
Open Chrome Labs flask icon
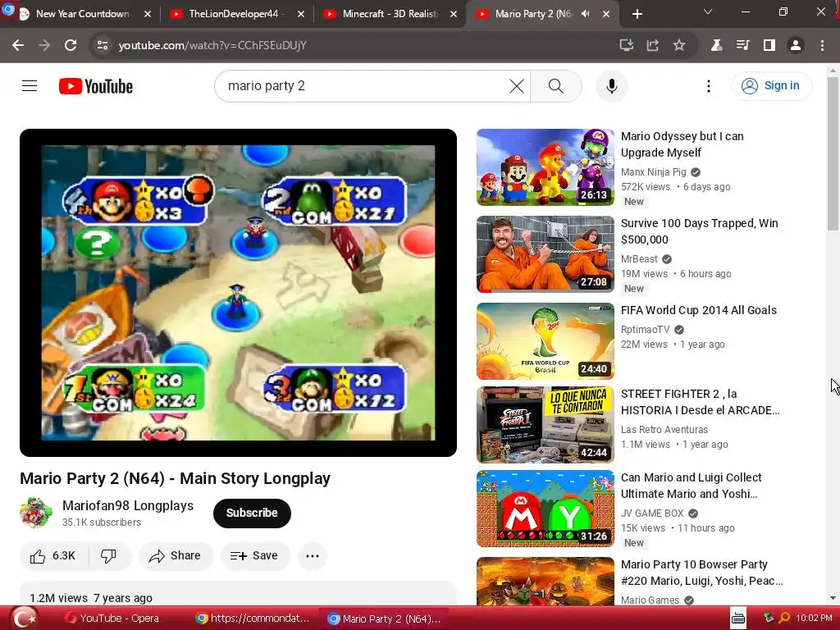click(x=716, y=46)
